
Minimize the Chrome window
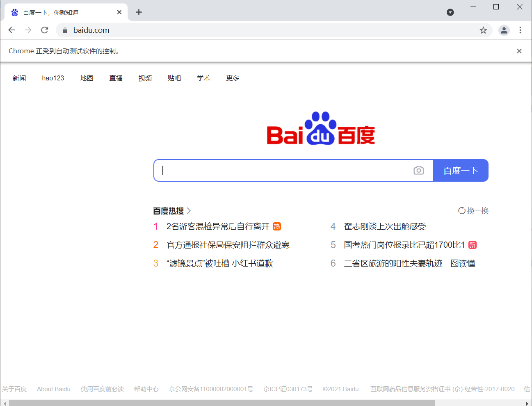(x=473, y=7)
